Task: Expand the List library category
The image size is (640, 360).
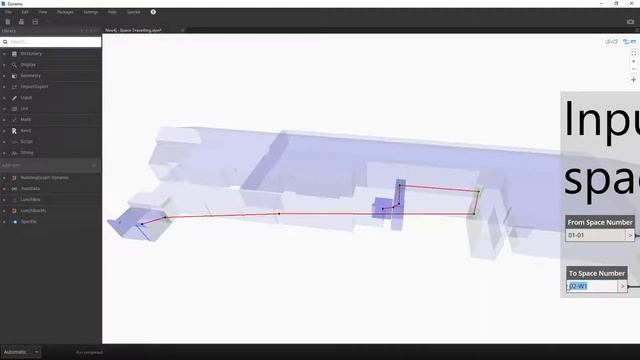Action: (x=4, y=109)
